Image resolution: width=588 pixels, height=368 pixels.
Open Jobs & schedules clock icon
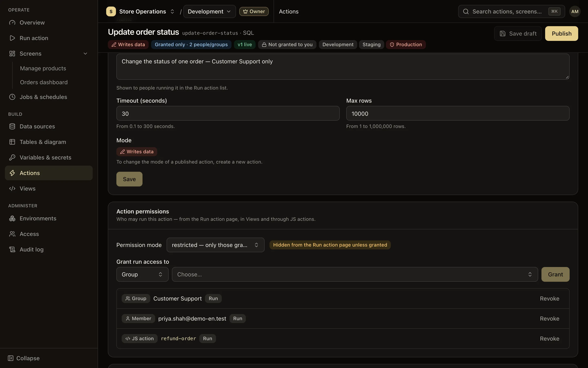[12, 97]
